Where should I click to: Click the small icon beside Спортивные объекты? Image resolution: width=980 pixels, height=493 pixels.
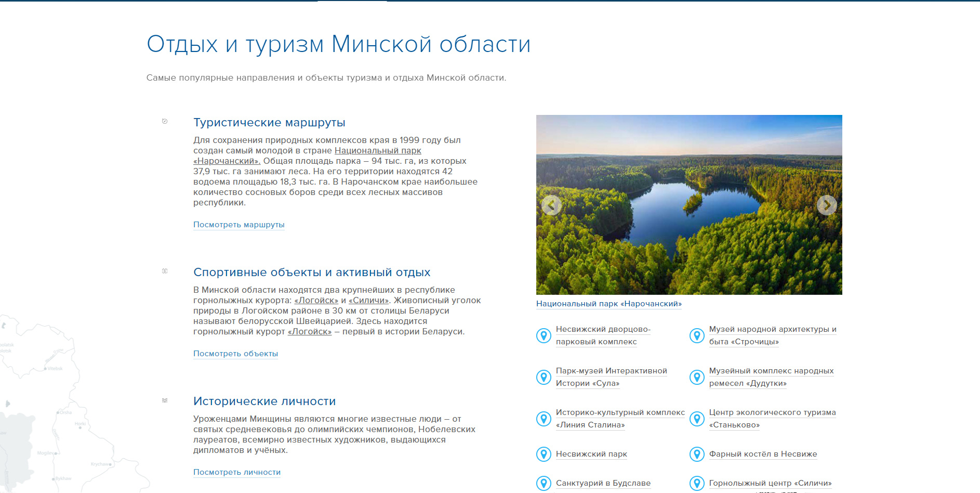(x=165, y=271)
